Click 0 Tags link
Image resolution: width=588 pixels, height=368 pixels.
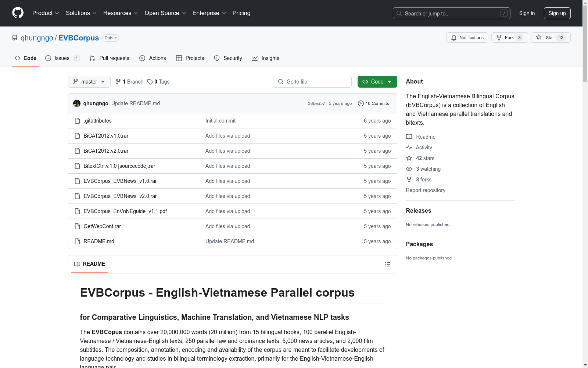tap(158, 82)
